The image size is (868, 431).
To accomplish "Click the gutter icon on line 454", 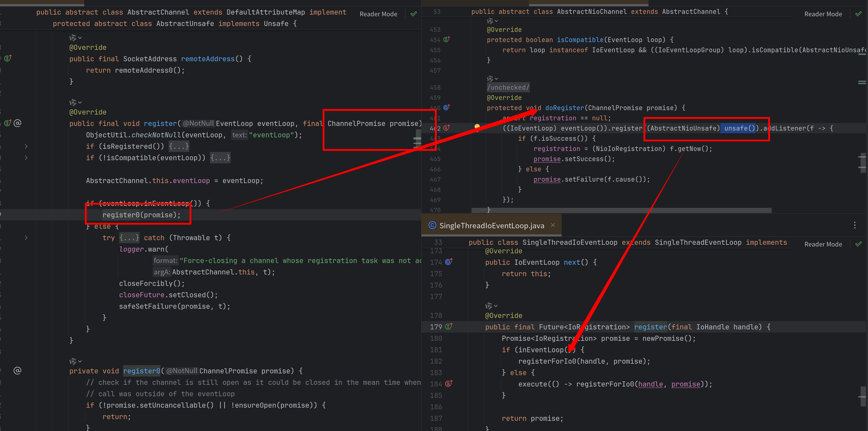I will [x=447, y=39].
